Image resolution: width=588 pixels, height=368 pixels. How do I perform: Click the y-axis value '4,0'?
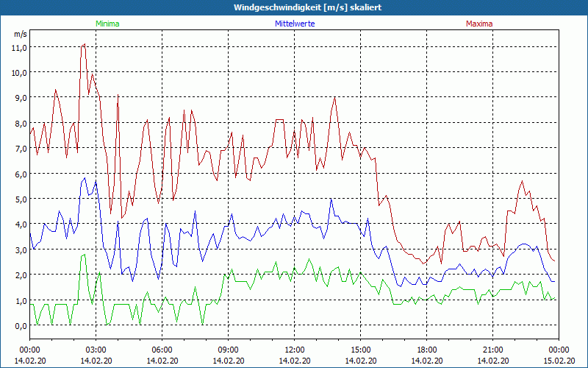[x=21, y=224]
